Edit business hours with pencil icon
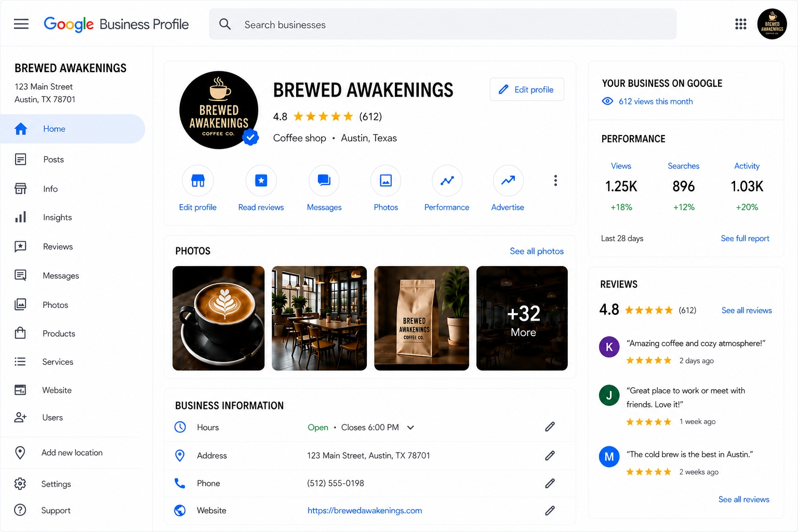Screen dimensions: 798x532 point(550,427)
